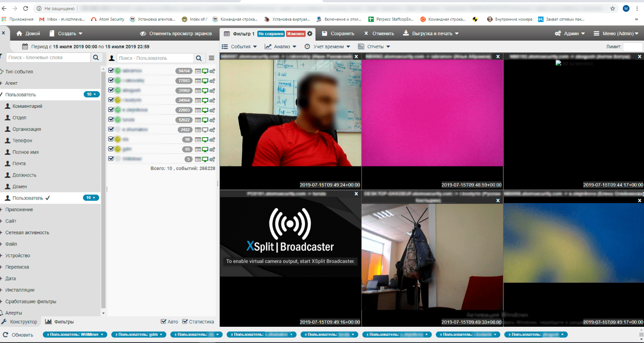Go to Домой
Screen dimensions: 644x343
point(28,33)
